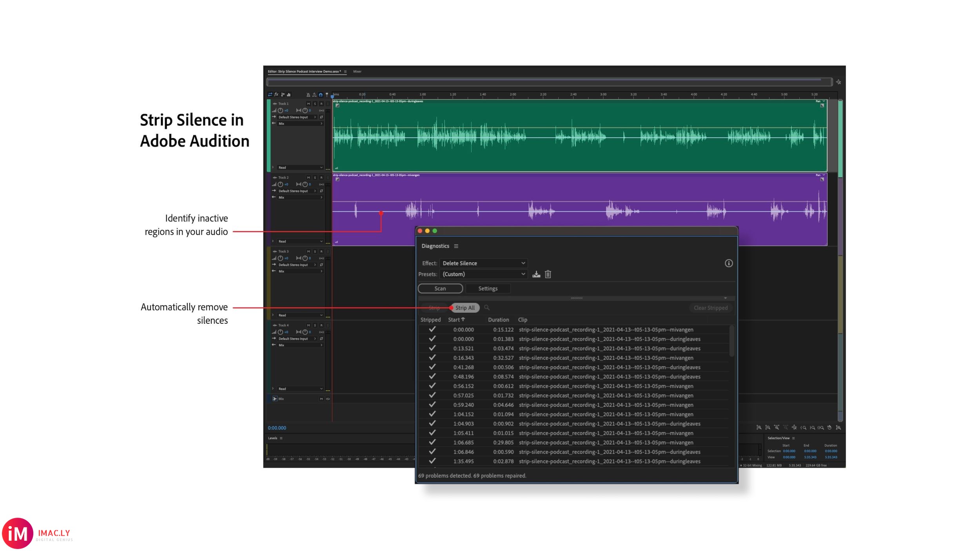Screen dimensions: 980x551
Task: Open Track 1 Read automation mode dropdown
Action: 300,168
